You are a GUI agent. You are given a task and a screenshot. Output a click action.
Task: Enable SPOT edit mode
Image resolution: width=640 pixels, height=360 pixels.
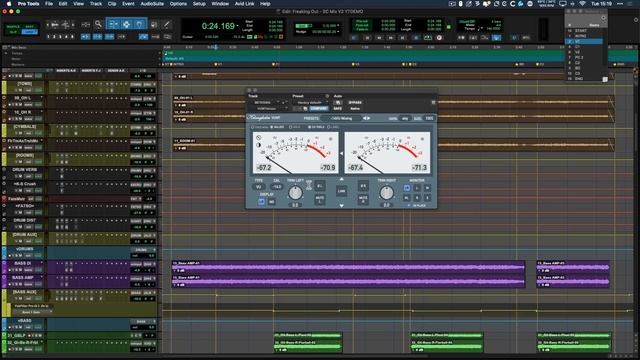(29, 26)
